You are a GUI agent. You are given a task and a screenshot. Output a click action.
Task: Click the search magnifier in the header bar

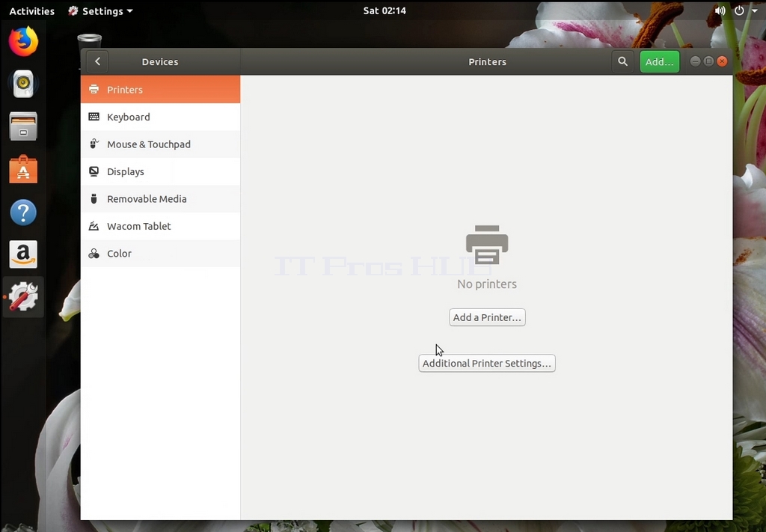pyautogui.click(x=622, y=61)
